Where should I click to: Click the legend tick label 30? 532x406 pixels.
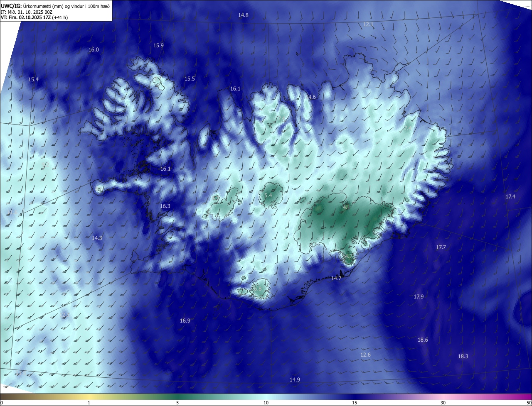click(443, 403)
